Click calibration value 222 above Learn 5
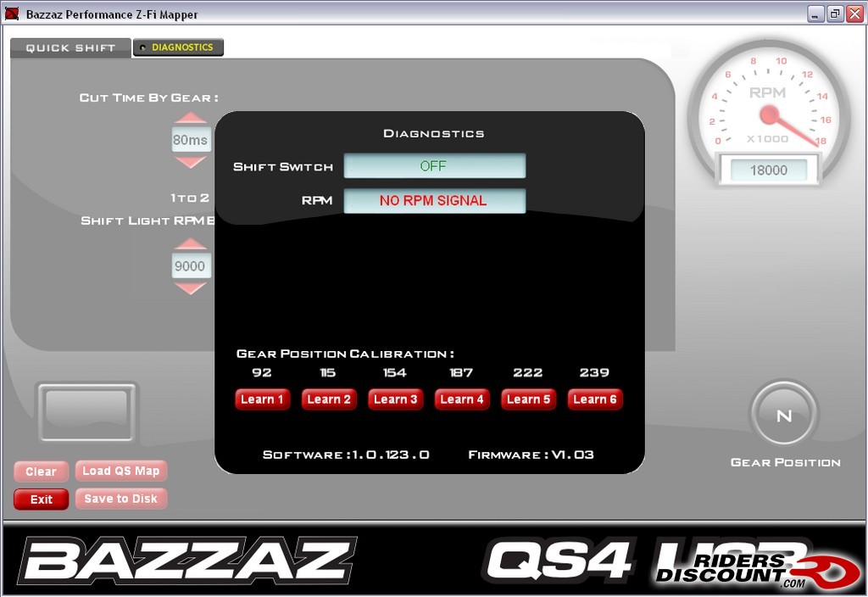 click(x=527, y=373)
